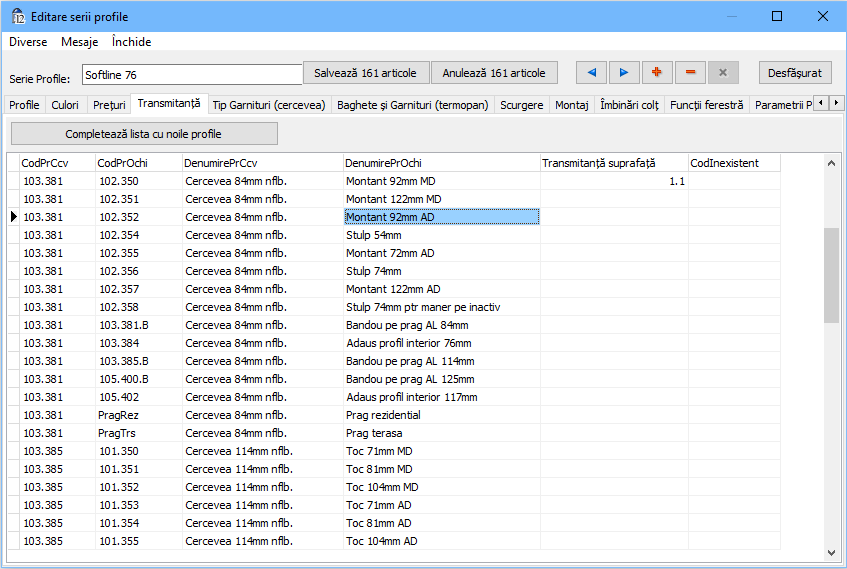
Task: Click the orange minus remove button
Action: pos(690,73)
